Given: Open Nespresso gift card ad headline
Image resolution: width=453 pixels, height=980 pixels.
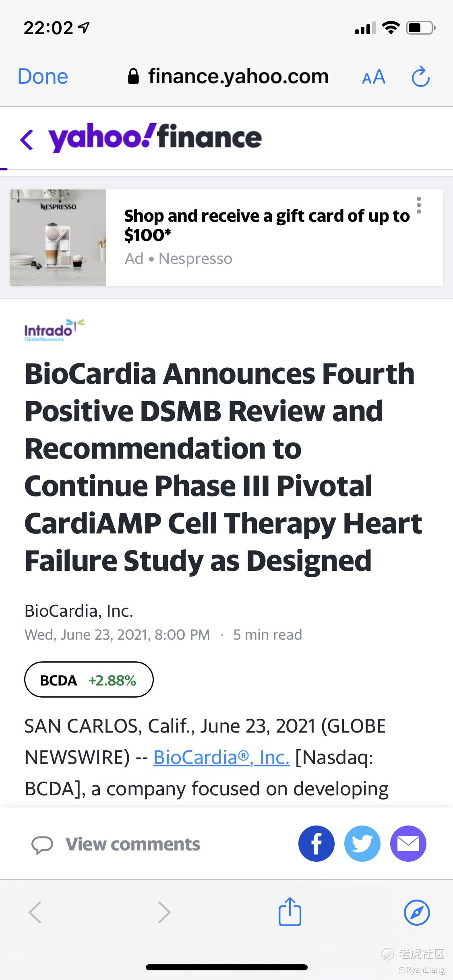Looking at the screenshot, I should coord(267,225).
